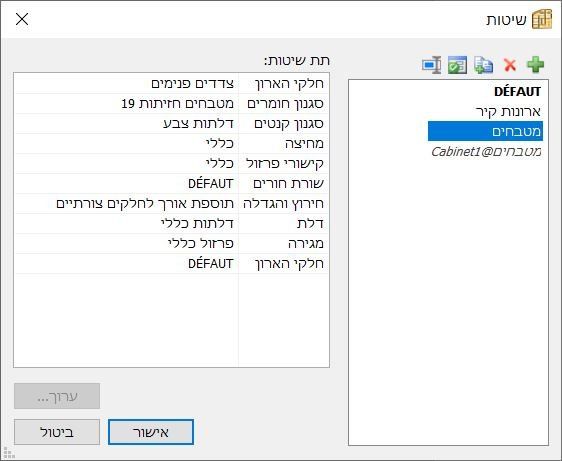
Task: Select the מחיצה row with כללי value
Action: [x=172, y=144]
